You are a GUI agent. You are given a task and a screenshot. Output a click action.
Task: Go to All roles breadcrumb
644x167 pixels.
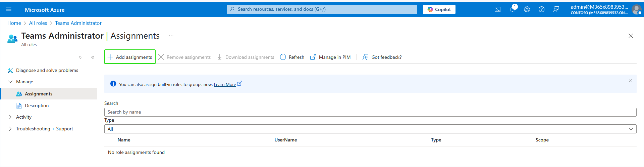point(38,23)
